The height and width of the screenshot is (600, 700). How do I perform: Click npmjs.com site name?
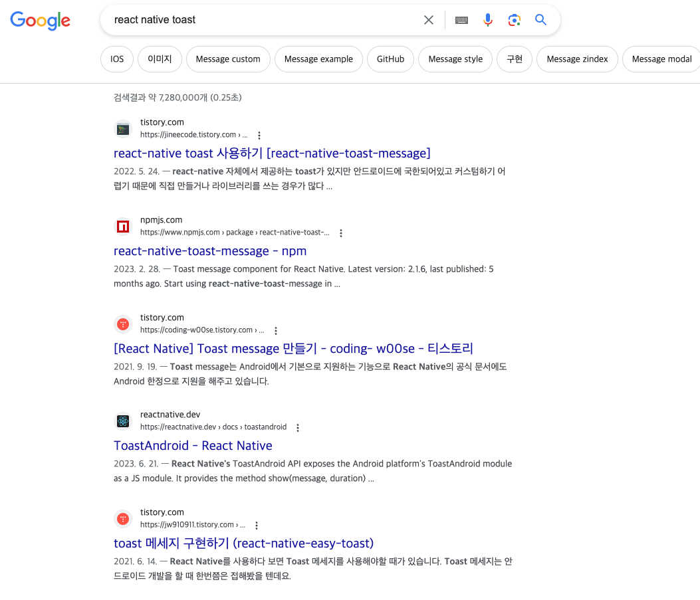(x=161, y=220)
